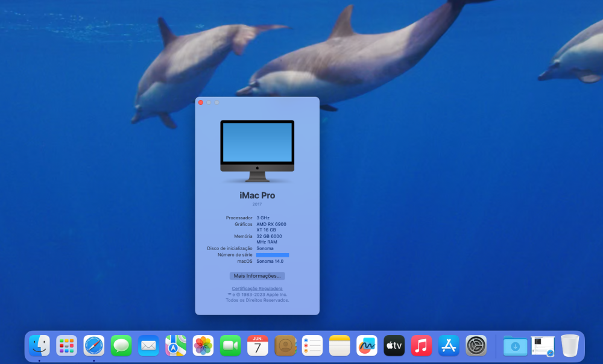The image size is (603, 364).
Task: Click the Memória label
Action: 243,236
